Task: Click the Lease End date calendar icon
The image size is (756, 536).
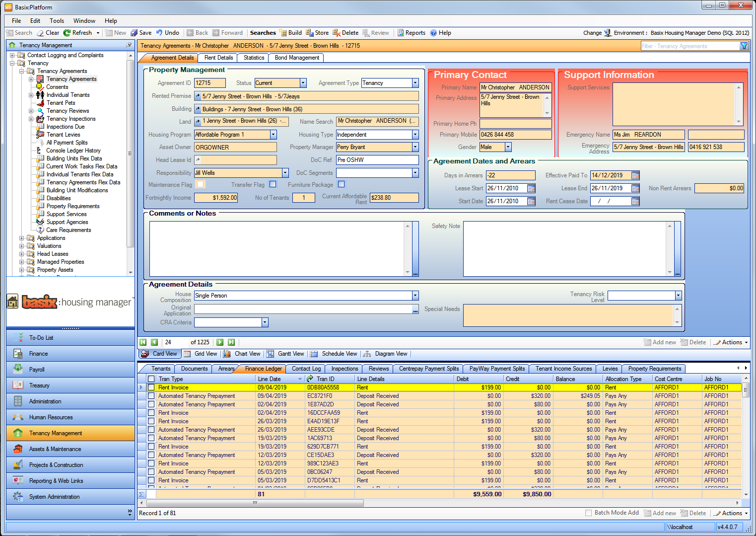Action: coord(635,188)
